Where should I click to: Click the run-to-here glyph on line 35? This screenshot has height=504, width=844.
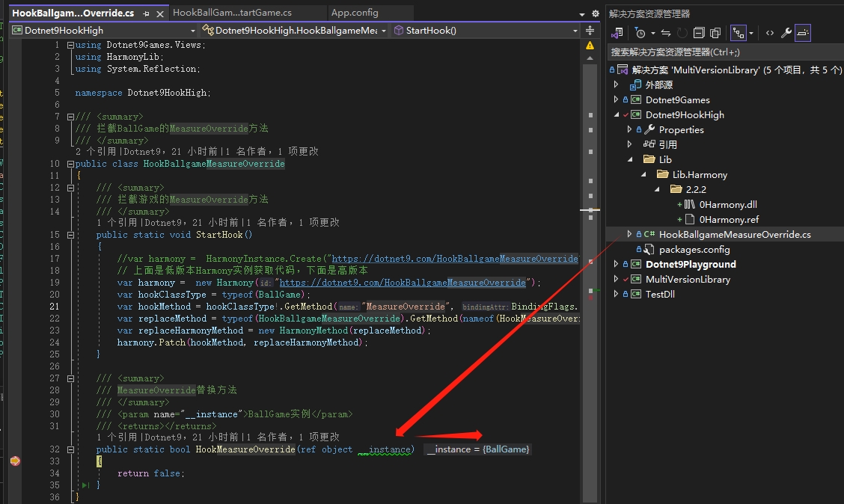point(86,485)
